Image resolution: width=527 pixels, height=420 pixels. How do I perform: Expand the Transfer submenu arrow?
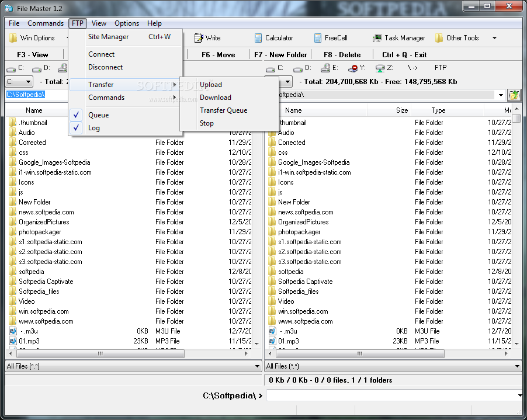(175, 85)
